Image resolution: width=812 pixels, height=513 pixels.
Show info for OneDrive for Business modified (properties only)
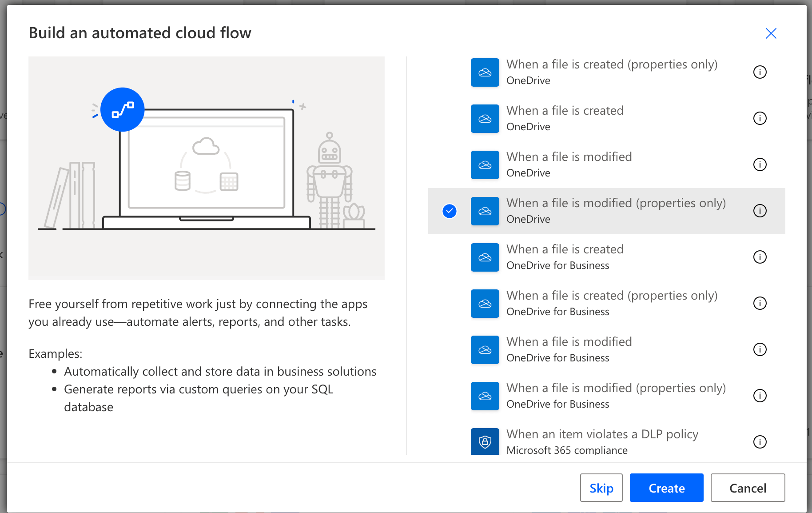click(x=760, y=396)
